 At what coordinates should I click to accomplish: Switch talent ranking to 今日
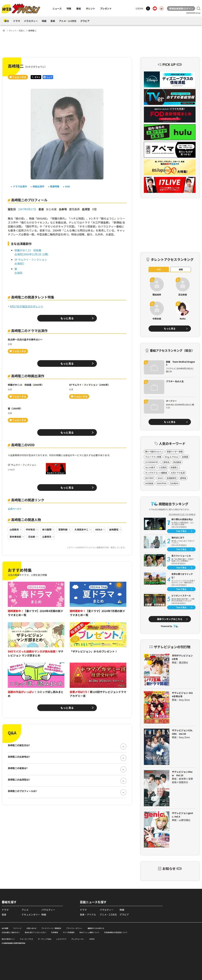(159, 269)
